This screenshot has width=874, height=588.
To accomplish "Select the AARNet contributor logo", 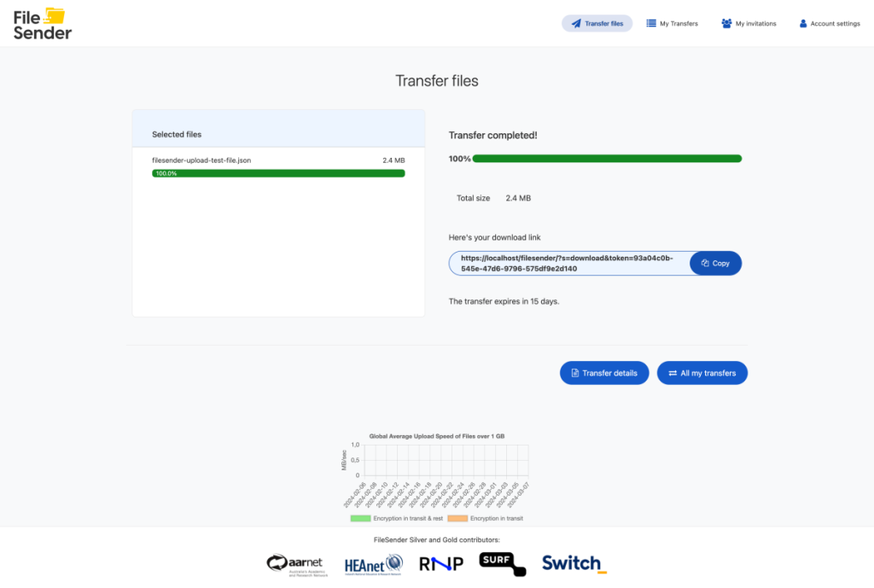I will (297, 564).
